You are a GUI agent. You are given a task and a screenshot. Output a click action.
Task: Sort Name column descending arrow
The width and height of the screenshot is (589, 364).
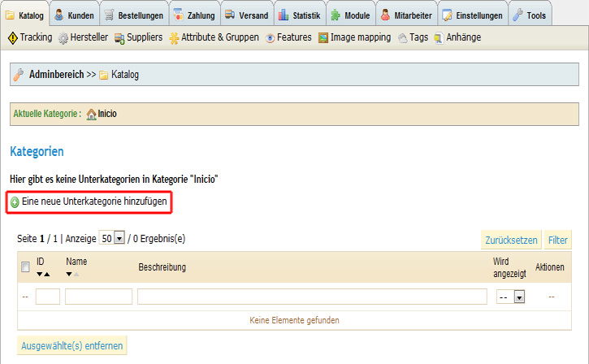pos(69,275)
